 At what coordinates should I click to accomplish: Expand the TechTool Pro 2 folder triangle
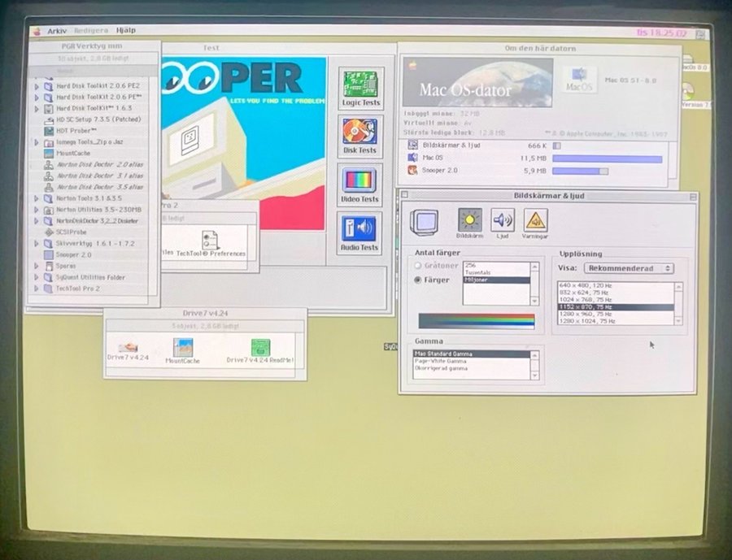pyautogui.click(x=37, y=289)
